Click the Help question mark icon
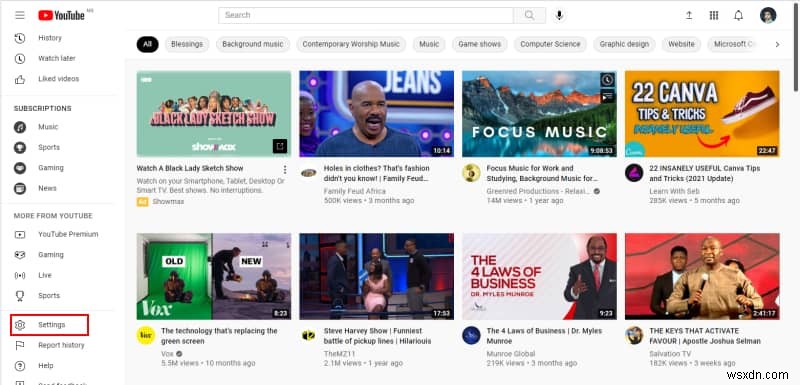 tap(20, 366)
